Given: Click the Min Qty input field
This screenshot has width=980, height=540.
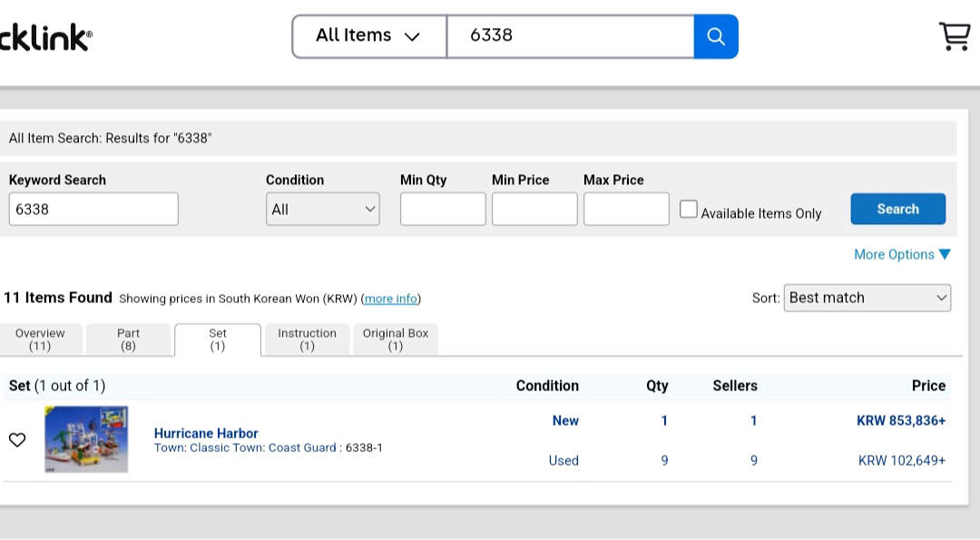Looking at the screenshot, I should pos(443,210).
